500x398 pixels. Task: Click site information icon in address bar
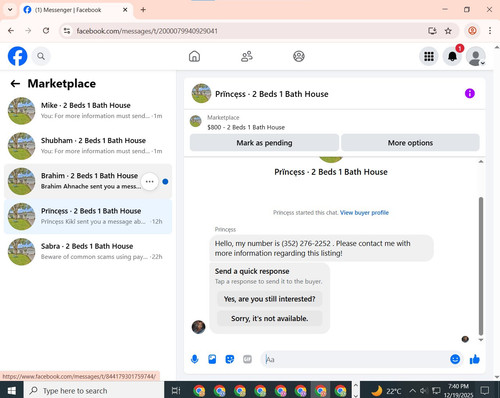coord(67,31)
